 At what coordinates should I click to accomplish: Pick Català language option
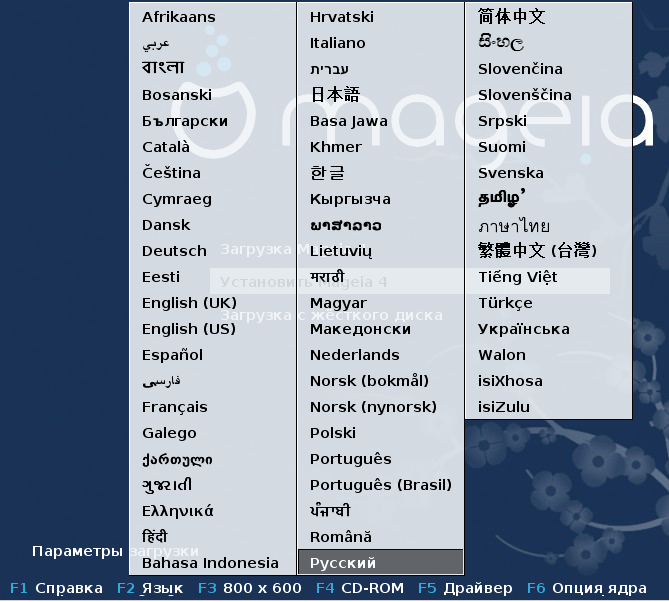pyautogui.click(x=166, y=147)
